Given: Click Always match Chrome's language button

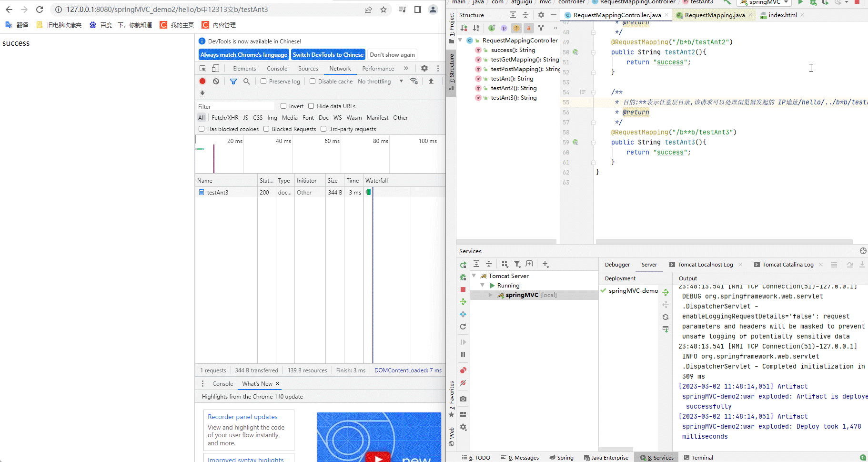Looking at the screenshot, I should coord(244,55).
